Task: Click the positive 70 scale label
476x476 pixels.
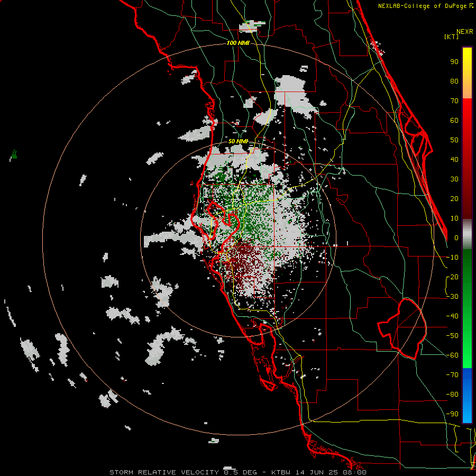Action: click(454, 101)
